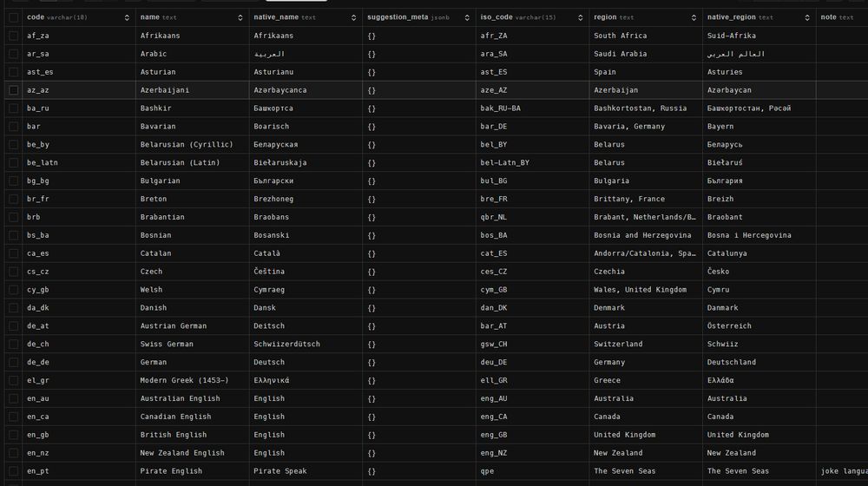Tick the be_by row checkbox
The width and height of the screenshot is (868, 486).
pyautogui.click(x=13, y=144)
